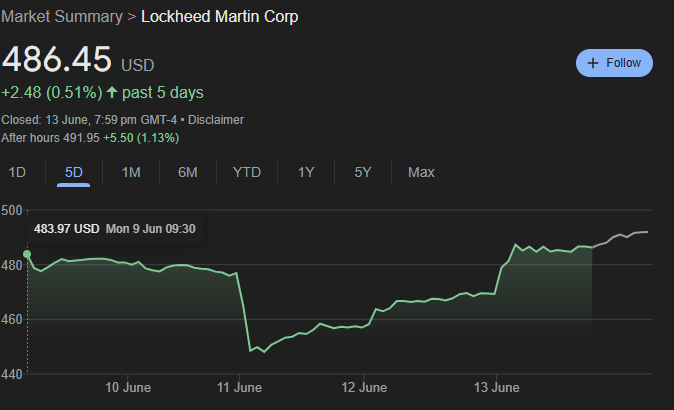Click the Follow button
This screenshot has height=410, width=674.
[x=614, y=63]
